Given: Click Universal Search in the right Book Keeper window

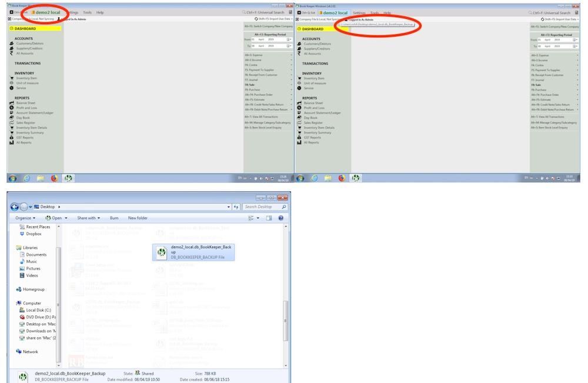Looking at the screenshot, I should coord(549,13).
